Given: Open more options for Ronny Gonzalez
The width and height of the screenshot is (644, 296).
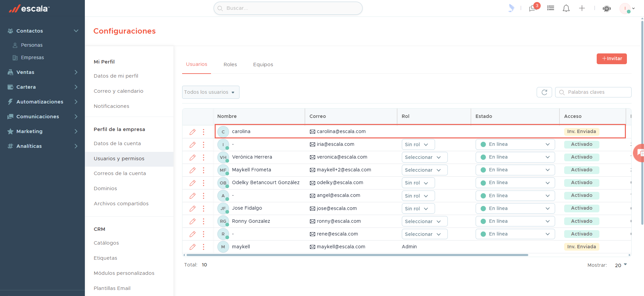Looking at the screenshot, I should click(203, 221).
